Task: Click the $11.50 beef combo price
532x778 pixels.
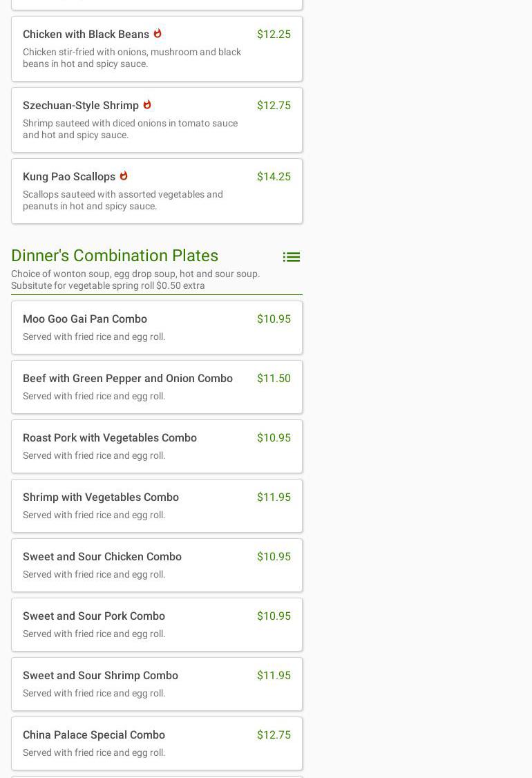Action: coord(274,379)
